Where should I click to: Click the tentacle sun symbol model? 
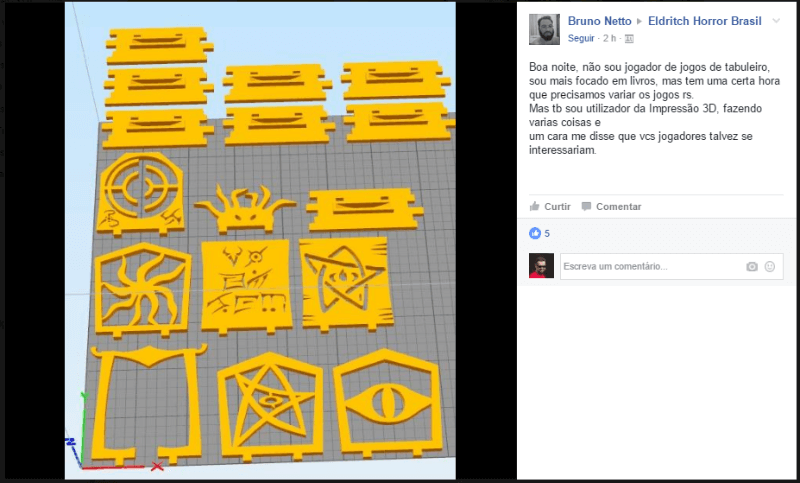tap(143, 290)
